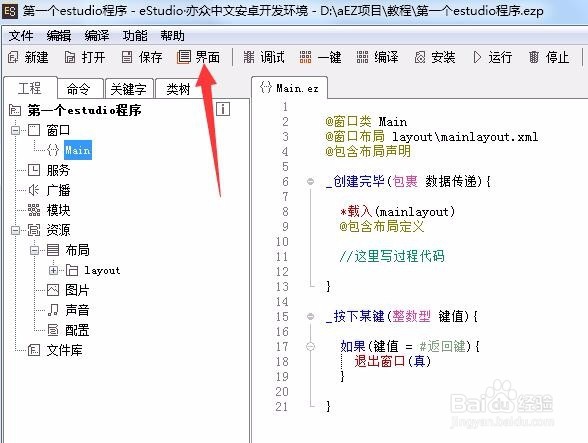This screenshot has height=443, width=588.
Task: Click the 保存 (Save) toolbar icon
Action: [x=127, y=57]
